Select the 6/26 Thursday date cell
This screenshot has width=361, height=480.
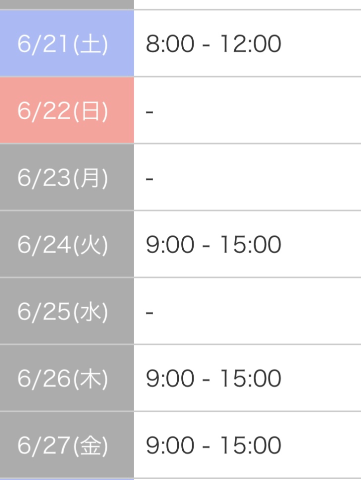point(67,378)
